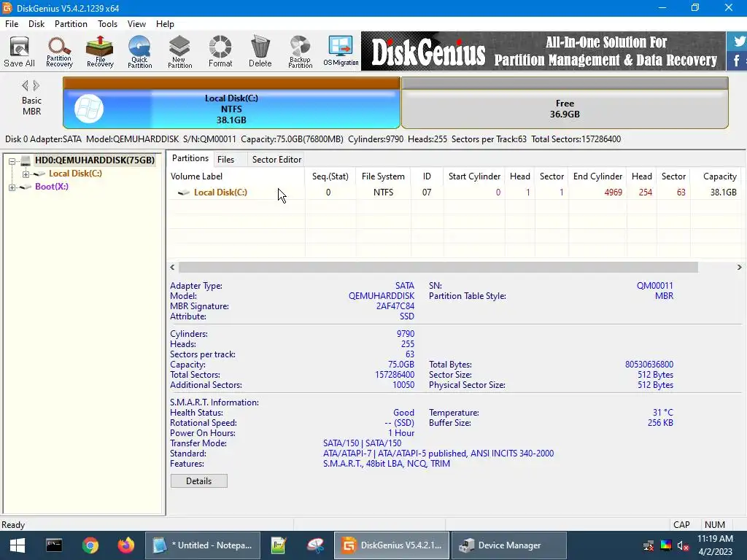747x560 pixels.
Task: Click the Details button
Action: coord(198,481)
